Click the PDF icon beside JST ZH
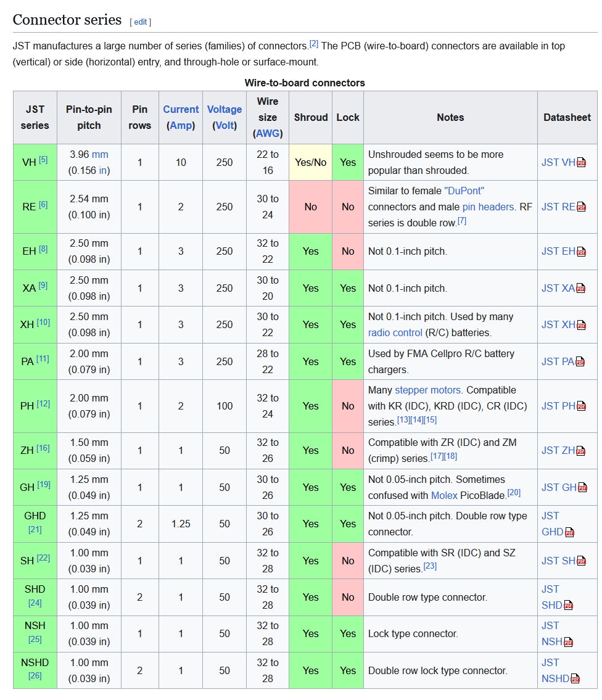Screen dimensions: 602x700 pyautogui.click(x=580, y=450)
